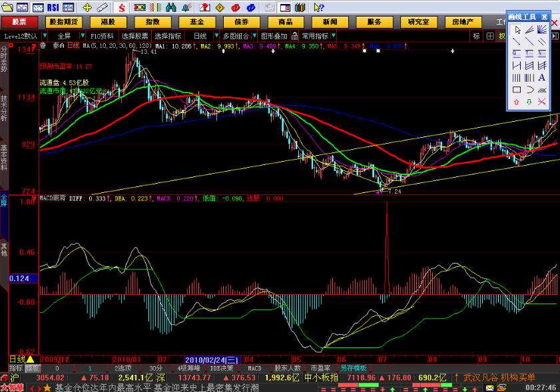Select the periodic vertical lines tool

pos(517,77)
